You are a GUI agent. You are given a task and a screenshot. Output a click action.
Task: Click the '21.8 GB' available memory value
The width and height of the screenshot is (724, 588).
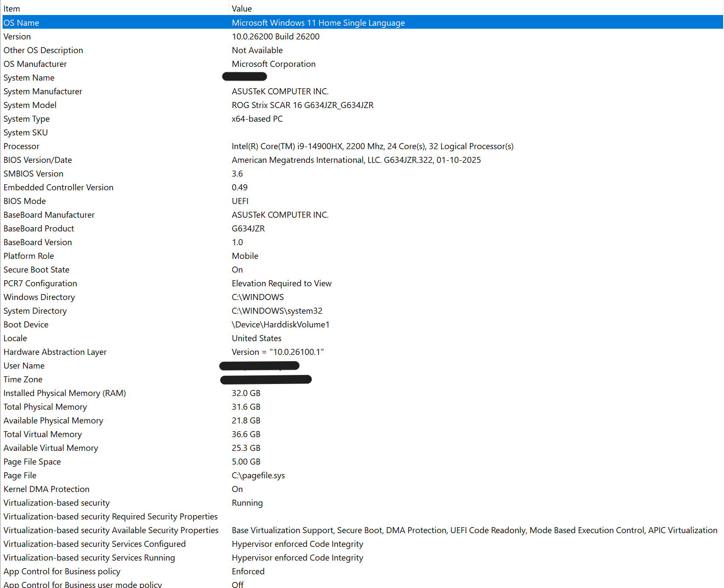246,420
